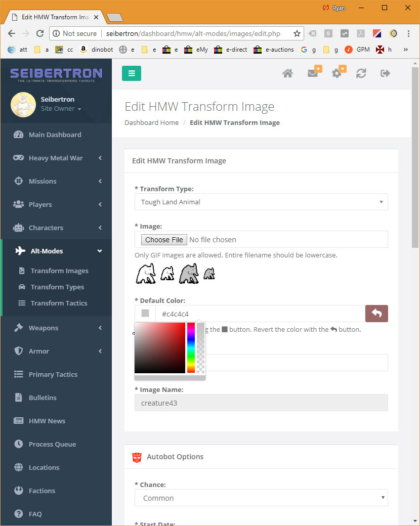
Task: Click the #c4c4c4 color hex input field
Action: click(260, 314)
